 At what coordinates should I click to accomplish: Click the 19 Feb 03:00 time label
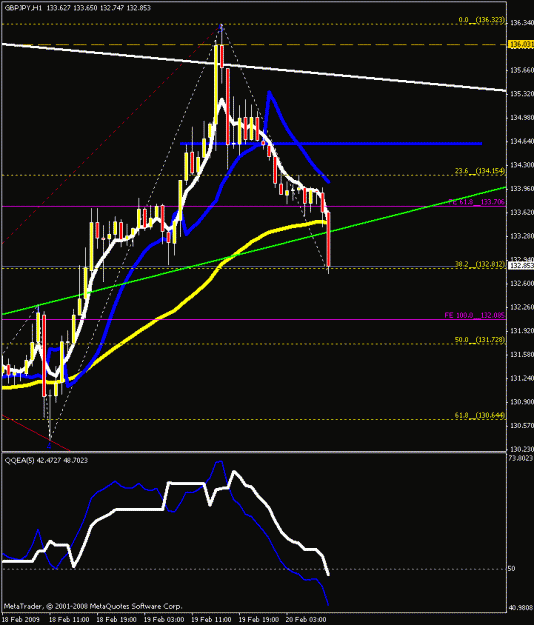[x=164, y=619]
